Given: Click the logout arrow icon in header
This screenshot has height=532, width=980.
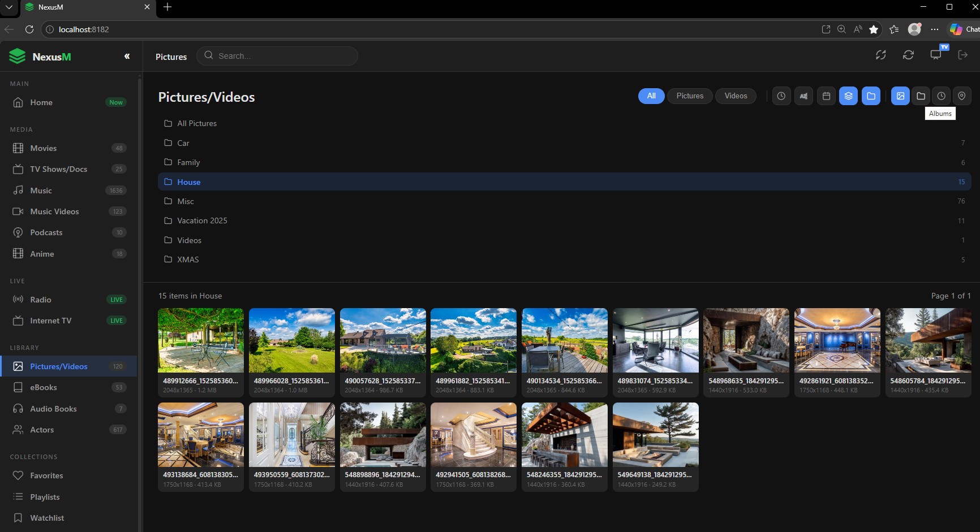Looking at the screenshot, I should pos(962,55).
